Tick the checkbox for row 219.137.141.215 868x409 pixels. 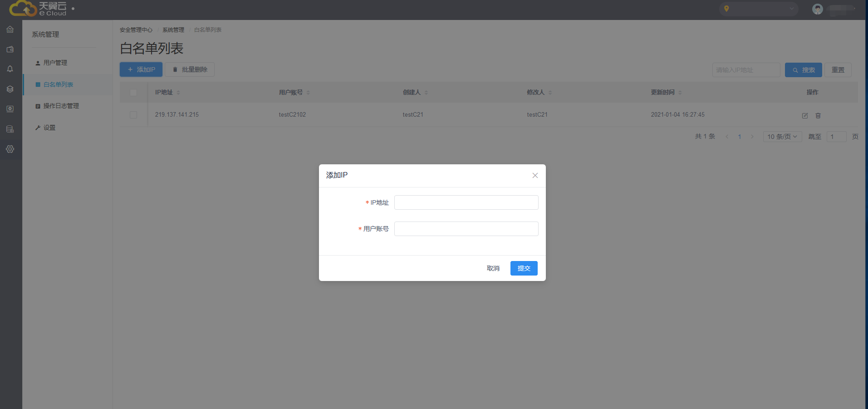133,115
